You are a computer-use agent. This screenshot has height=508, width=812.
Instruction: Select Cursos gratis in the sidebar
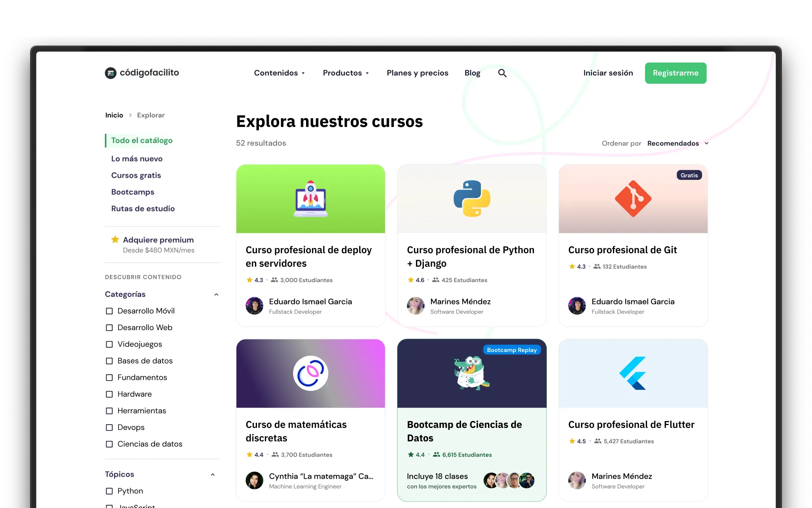[x=136, y=175]
